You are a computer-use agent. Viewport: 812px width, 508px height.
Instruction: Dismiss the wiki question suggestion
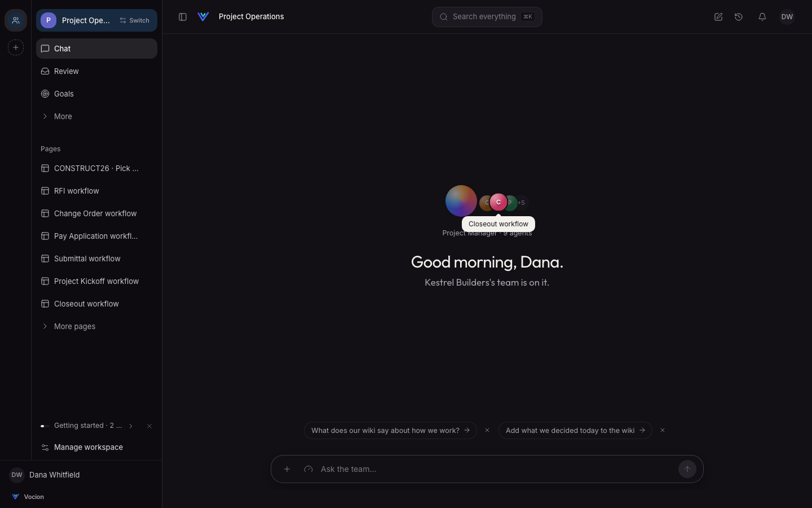pos(487,430)
